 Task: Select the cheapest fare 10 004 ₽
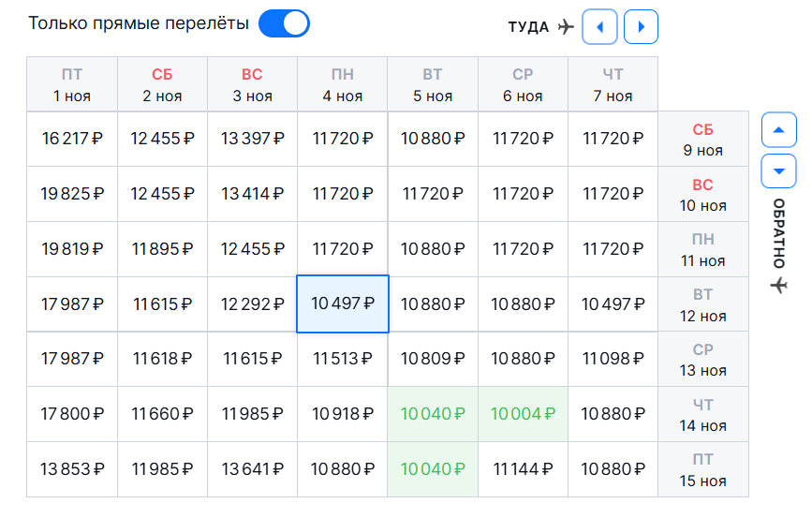523,414
